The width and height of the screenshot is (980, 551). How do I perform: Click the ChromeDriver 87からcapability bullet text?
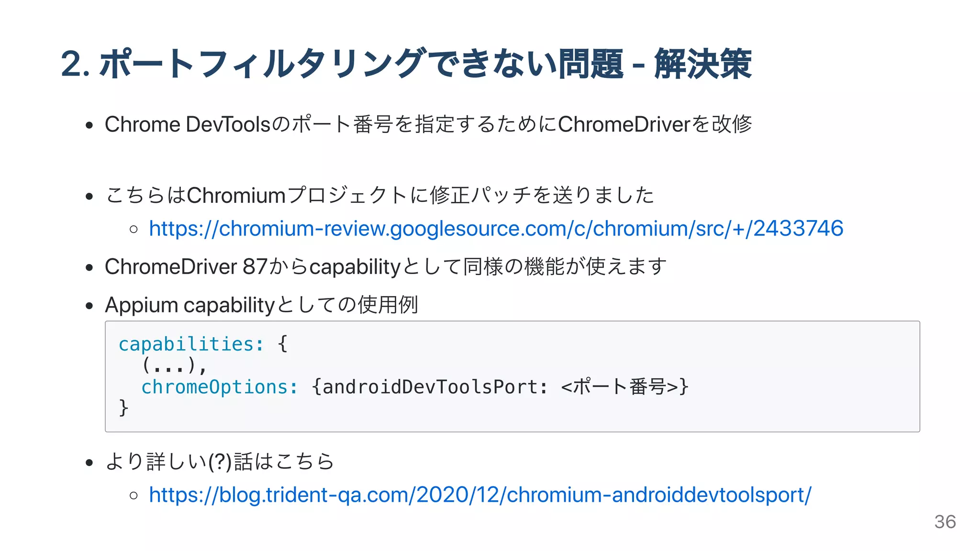(x=386, y=266)
